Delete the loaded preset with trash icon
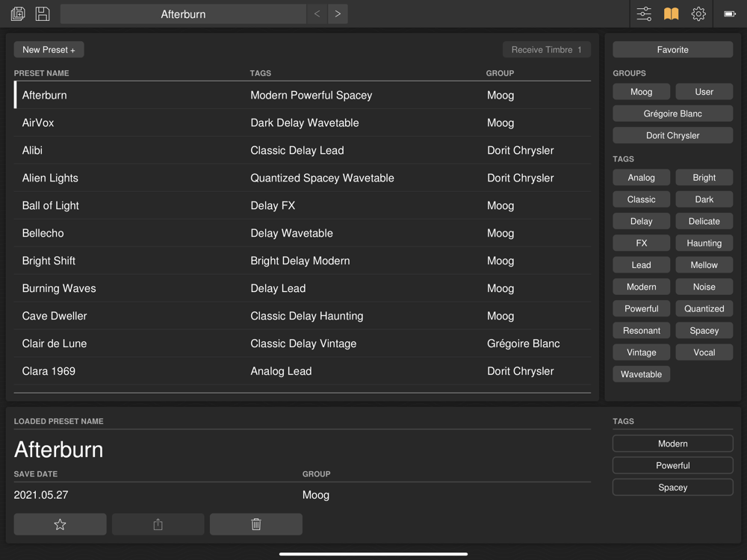Viewport: 747px width, 560px height. 255,524
